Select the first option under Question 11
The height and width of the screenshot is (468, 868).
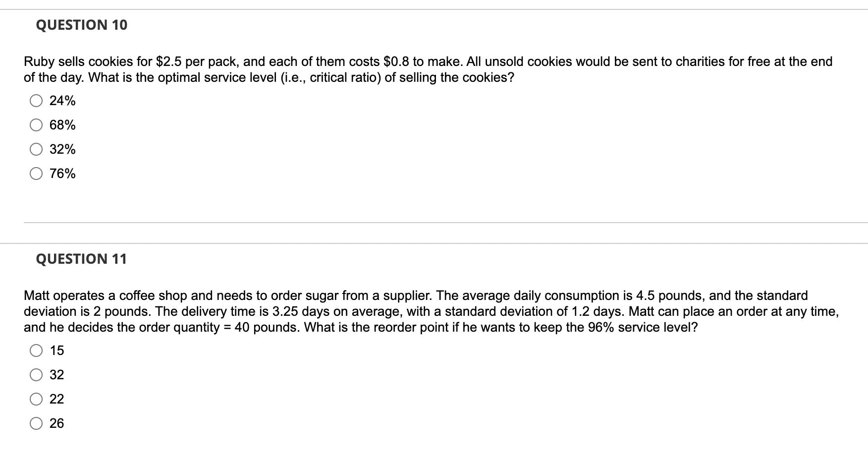[36, 351]
